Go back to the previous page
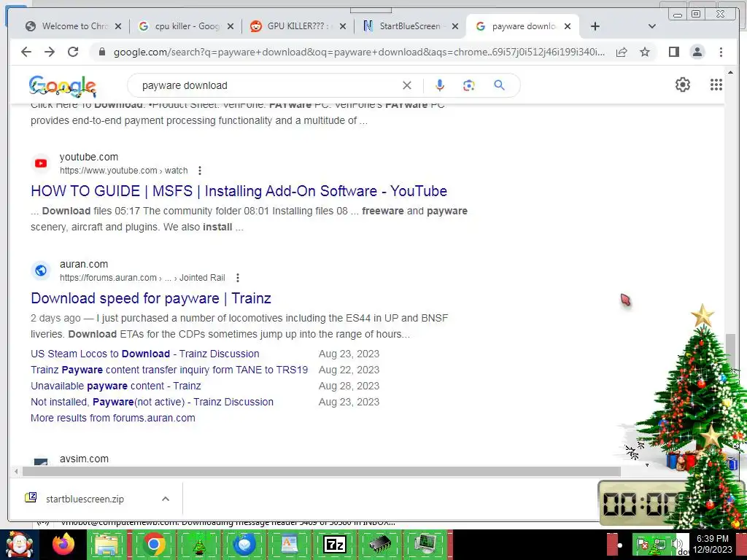Screen dimensions: 747x560 26,52
